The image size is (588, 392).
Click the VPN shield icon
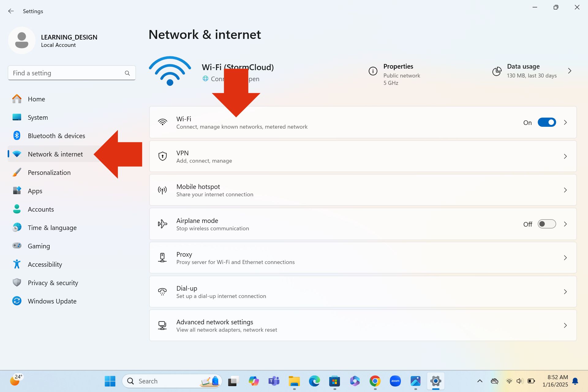tap(162, 156)
